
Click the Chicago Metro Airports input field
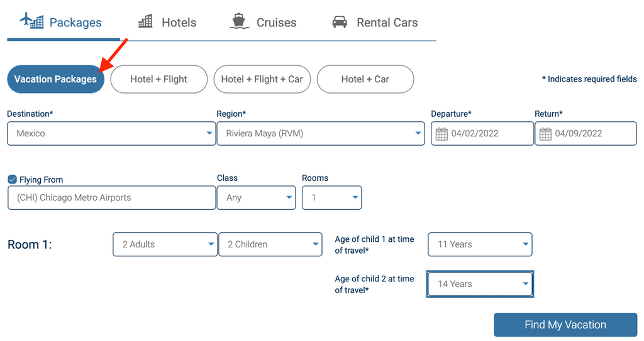point(111,198)
